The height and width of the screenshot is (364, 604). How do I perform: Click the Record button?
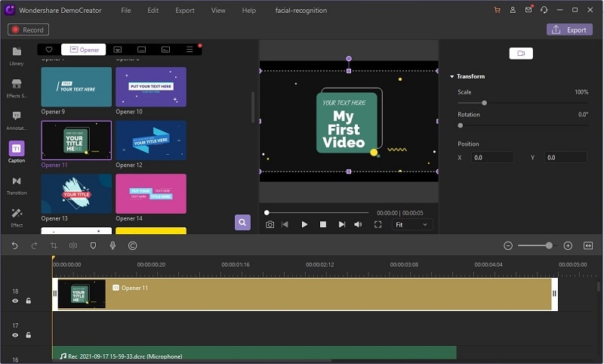[28, 29]
